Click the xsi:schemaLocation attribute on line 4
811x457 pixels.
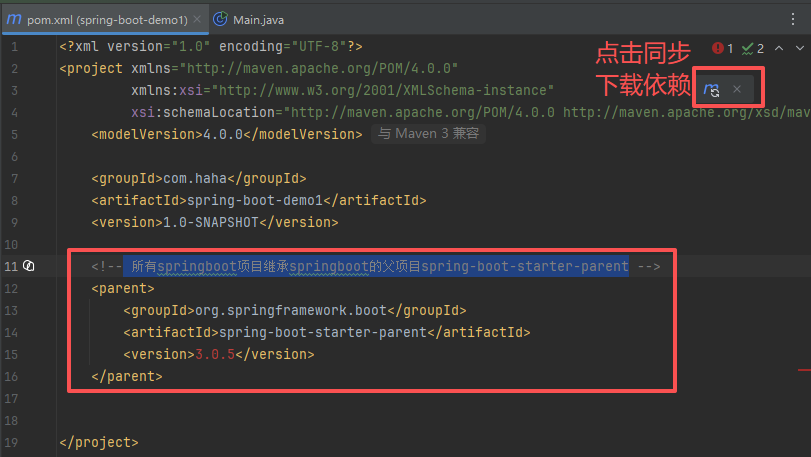tap(203, 112)
